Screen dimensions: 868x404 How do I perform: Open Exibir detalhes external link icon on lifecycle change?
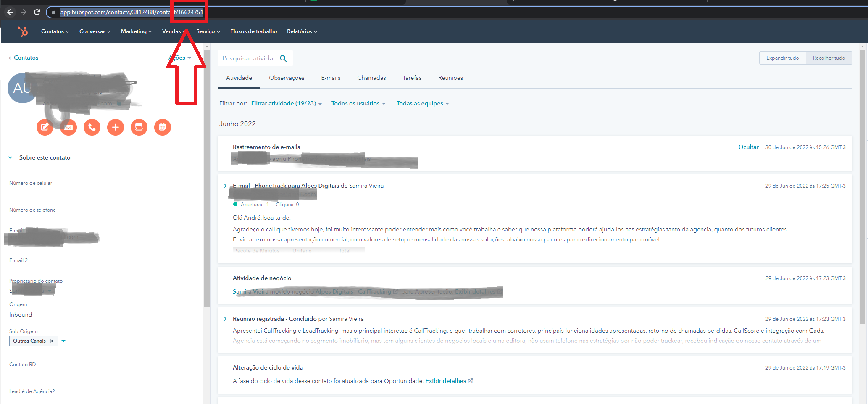tap(471, 381)
